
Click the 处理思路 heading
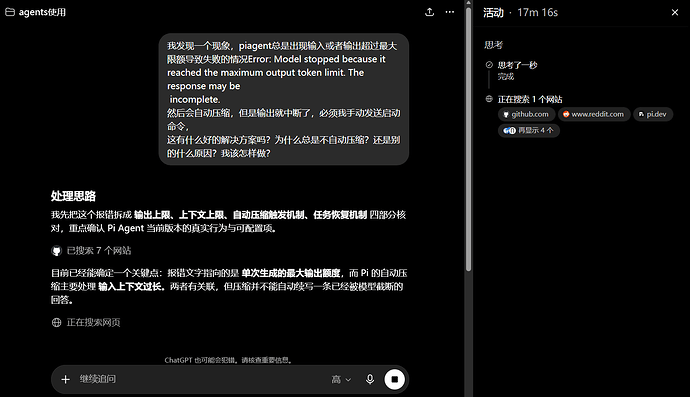(x=73, y=196)
